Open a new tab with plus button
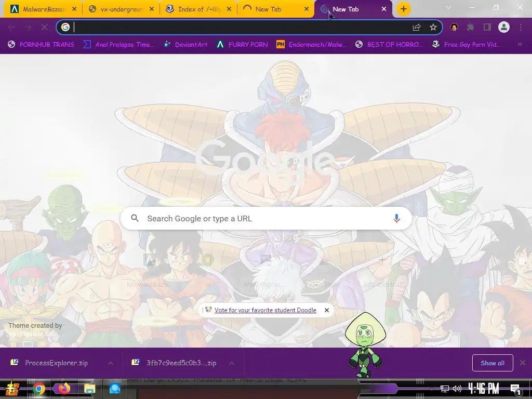 (x=403, y=9)
